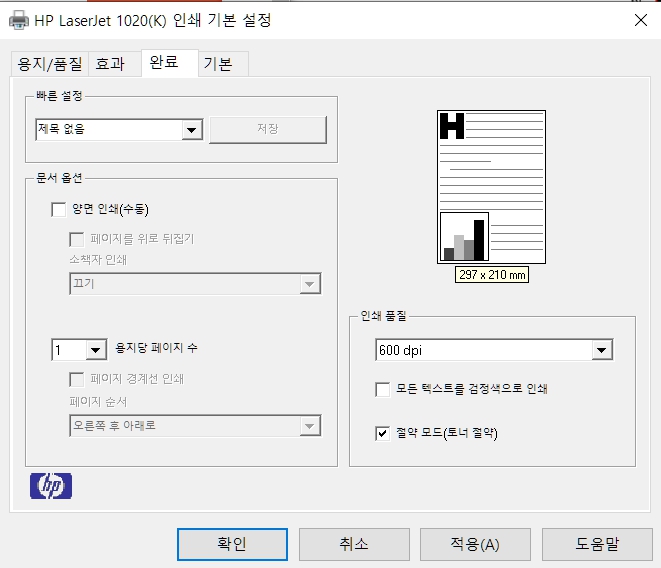Image resolution: width=661 pixels, height=568 pixels.
Task: Click the page preview thumbnail
Action: (x=492, y=187)
